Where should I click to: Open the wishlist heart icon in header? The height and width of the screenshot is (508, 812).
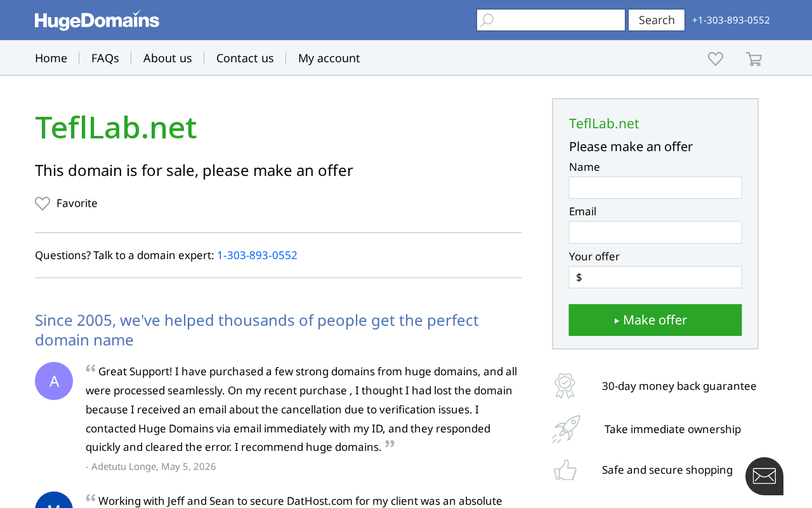(716, 58)
